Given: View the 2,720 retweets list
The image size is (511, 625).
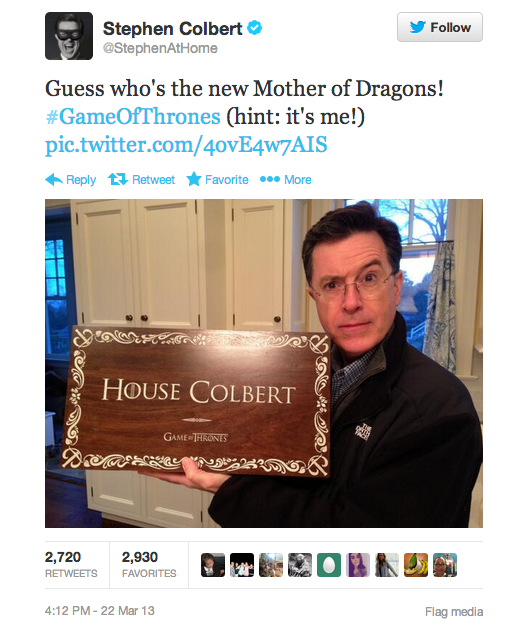Looking at the screenshot, I should (x=71, y=564).
